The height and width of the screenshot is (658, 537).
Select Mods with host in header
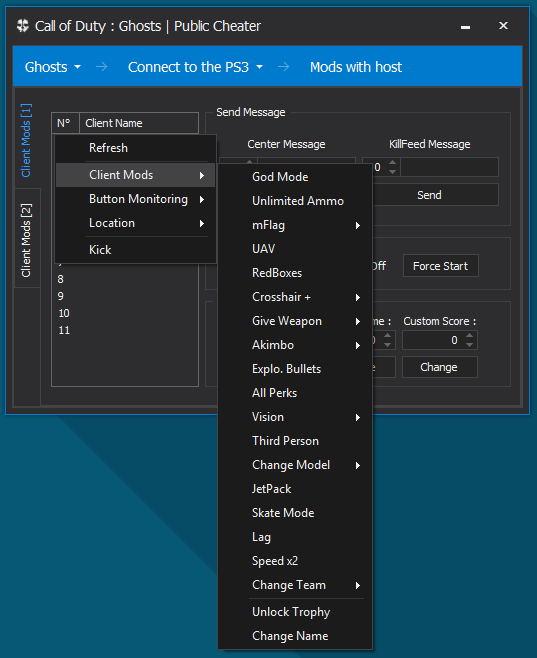356,67
